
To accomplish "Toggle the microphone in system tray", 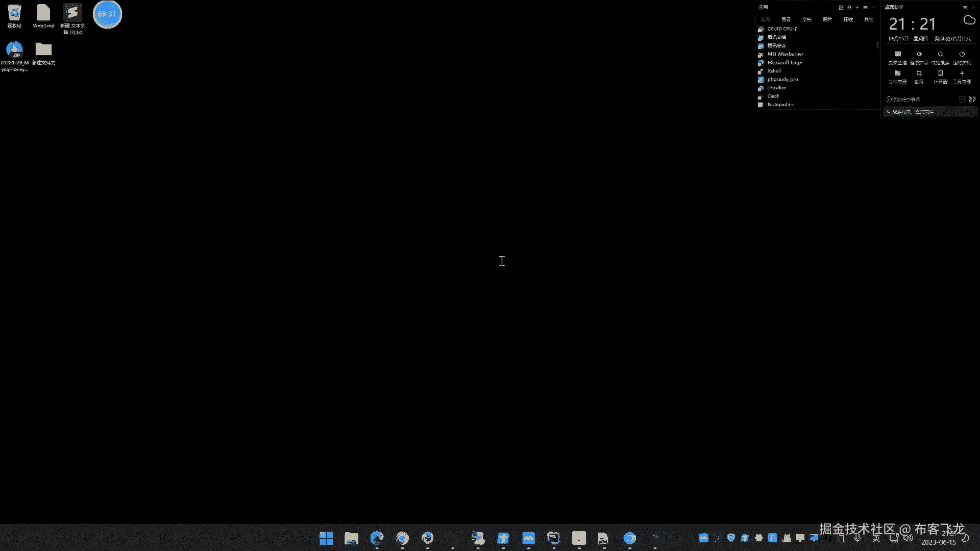I will (x=857, y=538).
